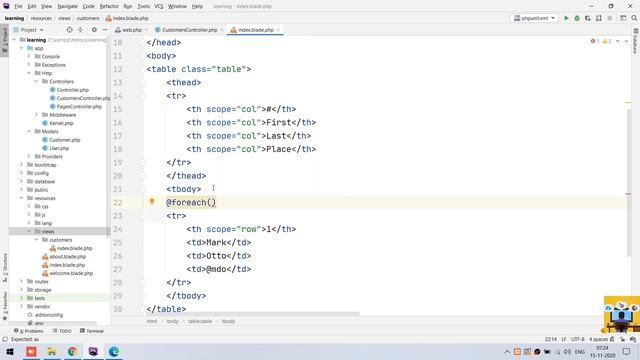
Task: Place cursor inside @foreach() parentheses
Action: coord(211,202)
